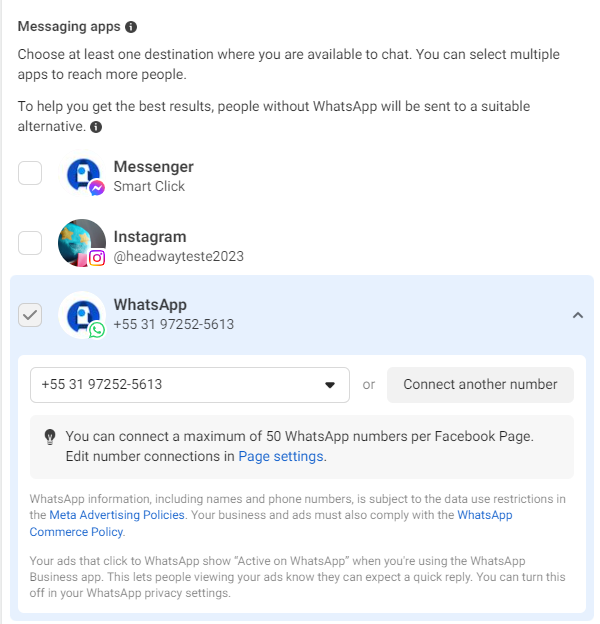Image resolution: width=600 pixels, height=624 pixels.
Task: Enable the Instagram checkbox
Action: [x=30, y=243]
